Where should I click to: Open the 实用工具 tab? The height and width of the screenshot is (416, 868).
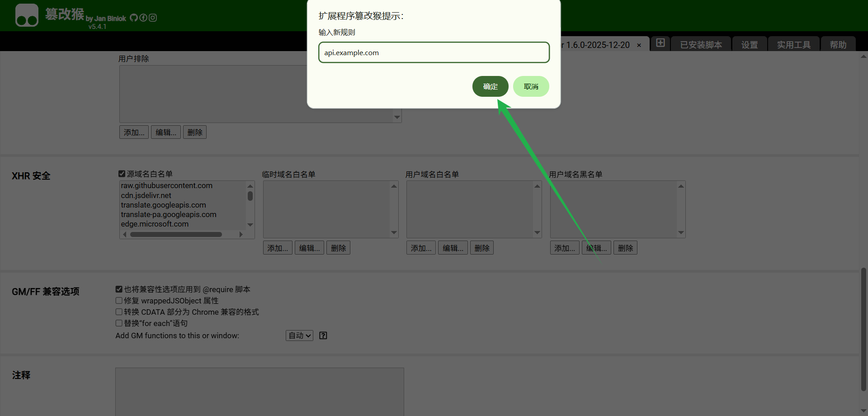[793, 45]
